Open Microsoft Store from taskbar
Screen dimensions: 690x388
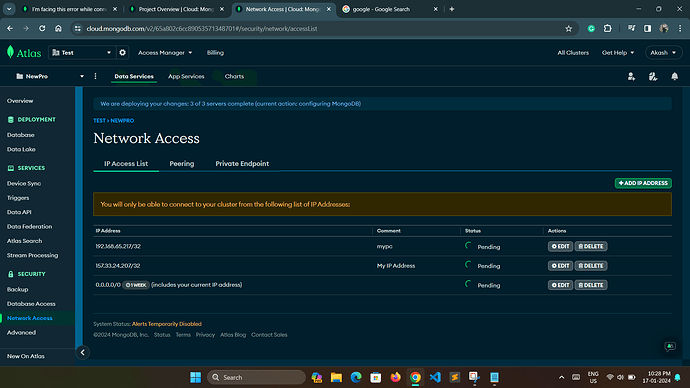[x=375, y=377]
